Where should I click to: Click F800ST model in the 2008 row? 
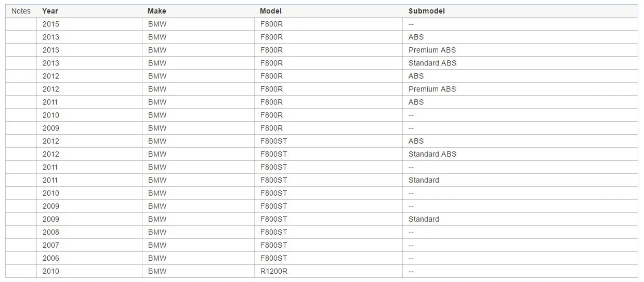(x=273, y=232)
